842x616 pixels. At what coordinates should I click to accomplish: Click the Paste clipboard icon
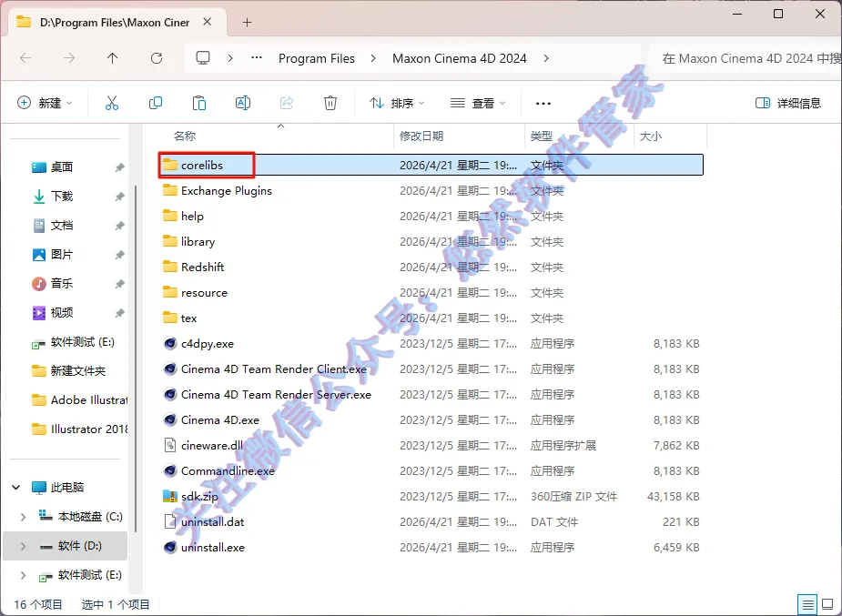click(199, 103)
